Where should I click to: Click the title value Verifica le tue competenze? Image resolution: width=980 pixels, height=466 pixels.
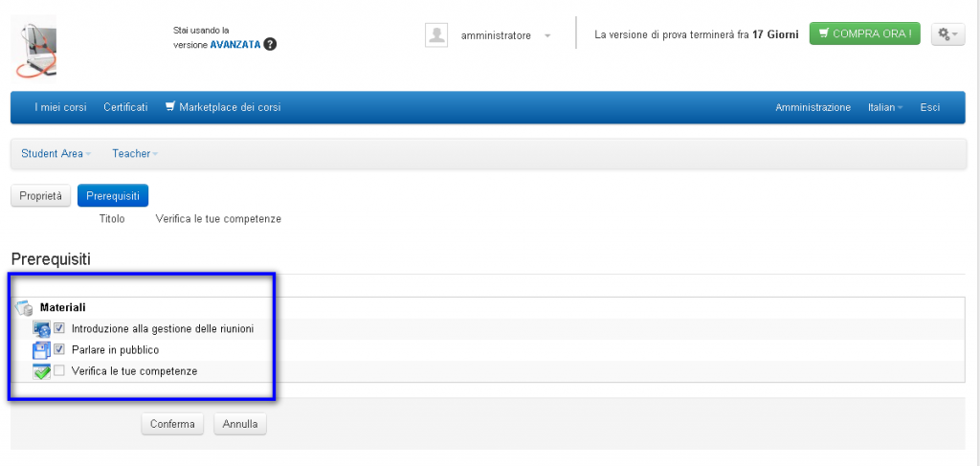[218, 219]
